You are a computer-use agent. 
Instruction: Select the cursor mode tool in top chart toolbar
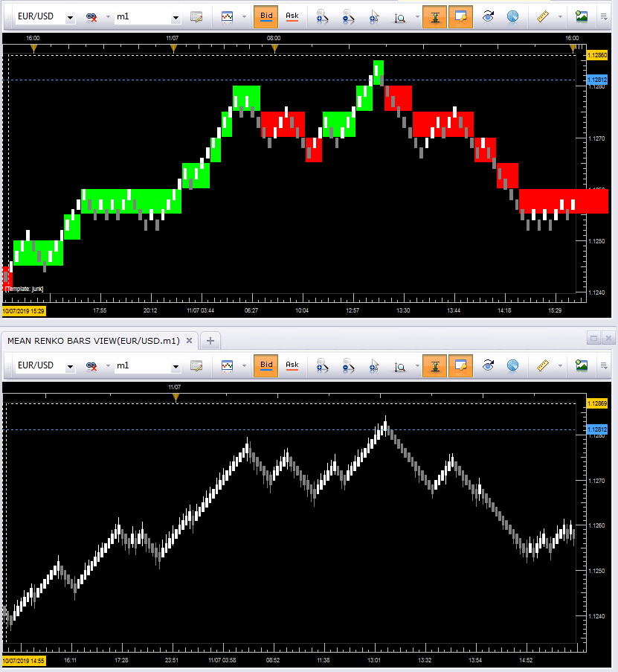(374, 17)
